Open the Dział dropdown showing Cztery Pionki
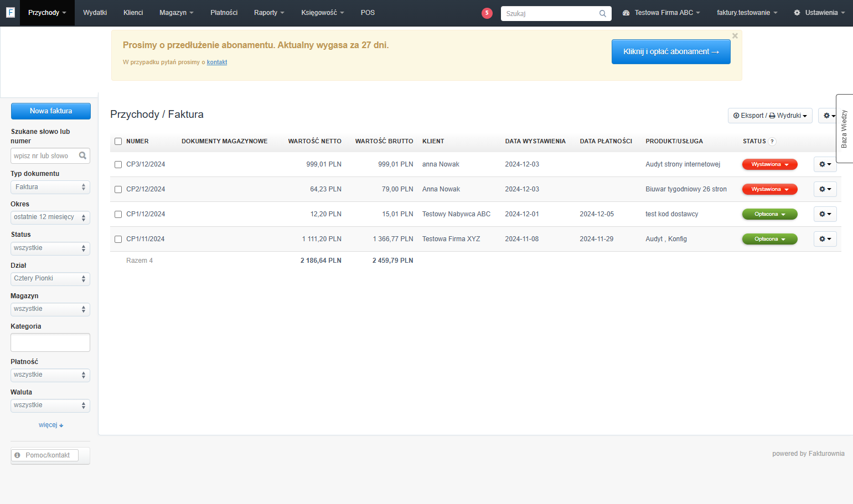Viewport: 853px width, 504px height. [50, 279]
